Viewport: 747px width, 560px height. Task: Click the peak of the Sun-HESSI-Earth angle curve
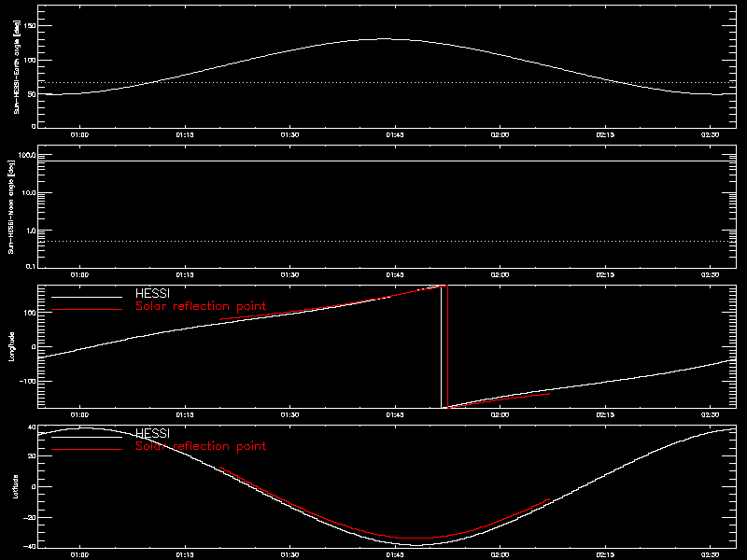384,39
